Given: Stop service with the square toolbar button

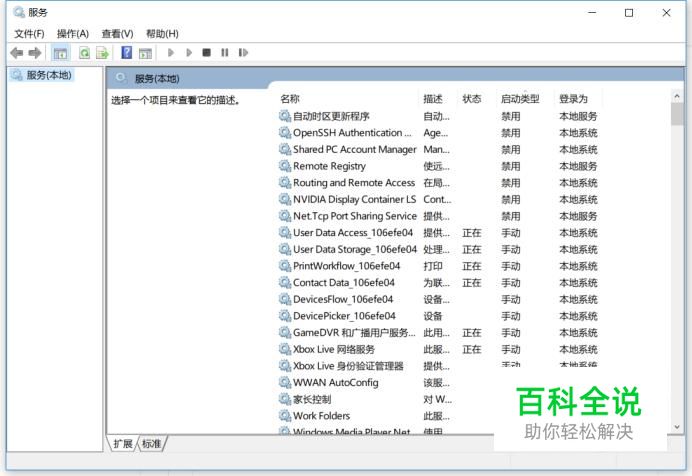Looking at the screenshot, I should [206, 52].
